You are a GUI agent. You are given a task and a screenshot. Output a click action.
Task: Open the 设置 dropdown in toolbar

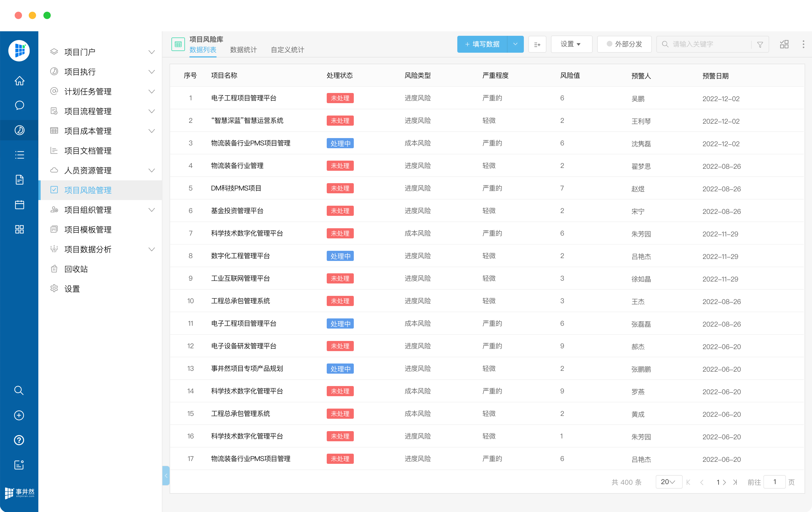click(571, 44)
